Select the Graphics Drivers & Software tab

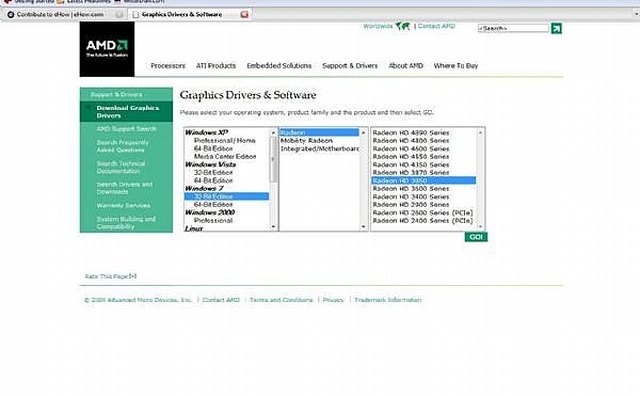[x=190, y=14]
